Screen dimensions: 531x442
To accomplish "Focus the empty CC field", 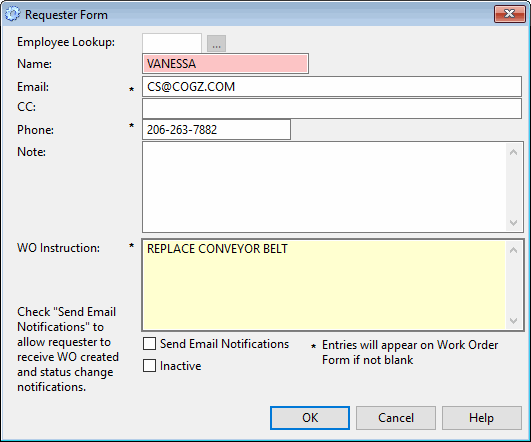I will 332,108.
